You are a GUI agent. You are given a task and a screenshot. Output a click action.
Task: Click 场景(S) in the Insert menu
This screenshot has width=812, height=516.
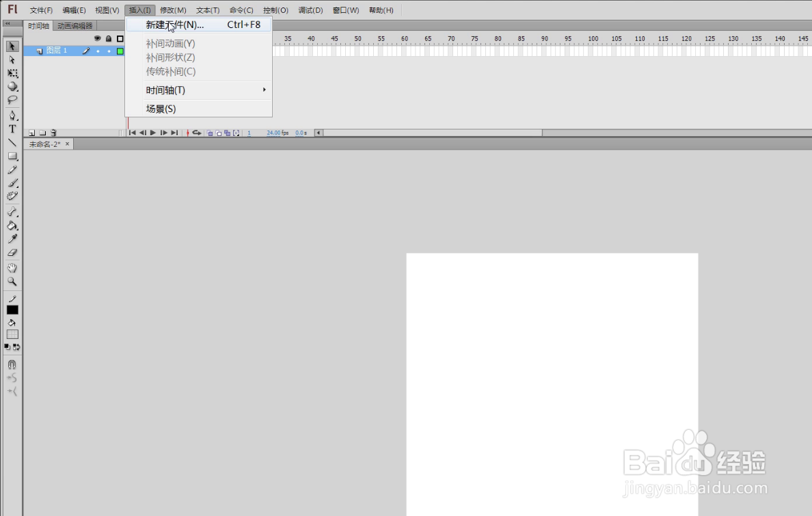tap(162, 108)
